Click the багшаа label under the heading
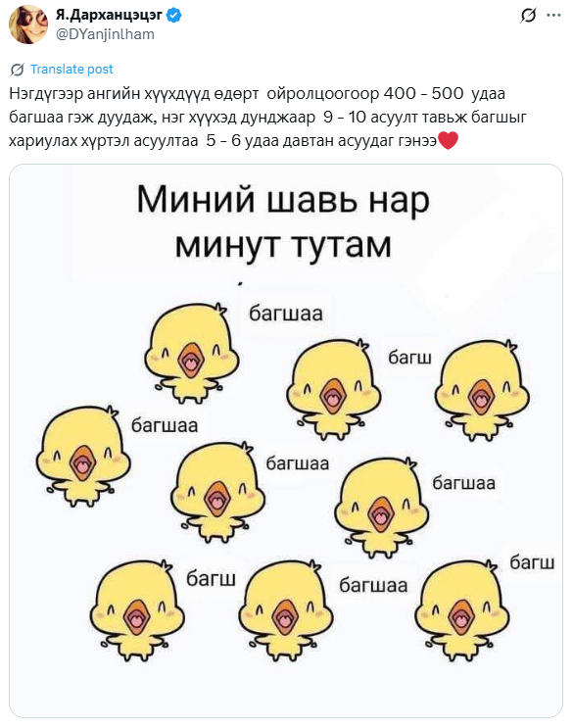The image size is (573, 728). (286, 314)
